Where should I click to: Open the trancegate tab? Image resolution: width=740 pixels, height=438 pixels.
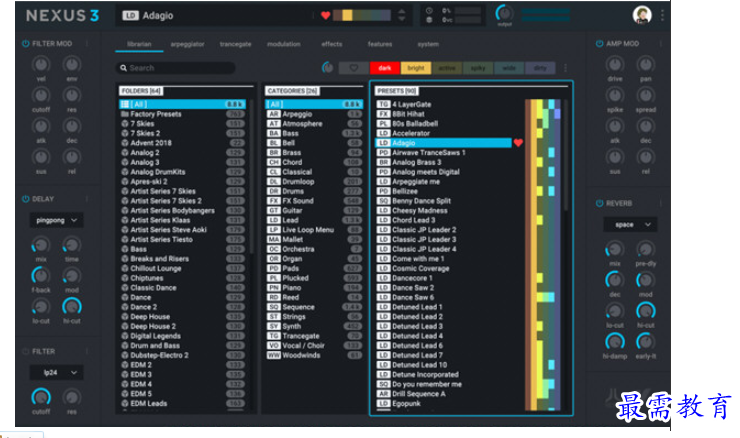coord(235,44)
